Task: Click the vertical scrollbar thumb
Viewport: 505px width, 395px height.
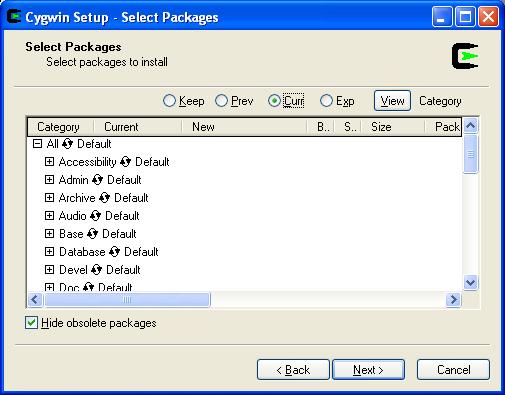Action: [x=470, y=154]
